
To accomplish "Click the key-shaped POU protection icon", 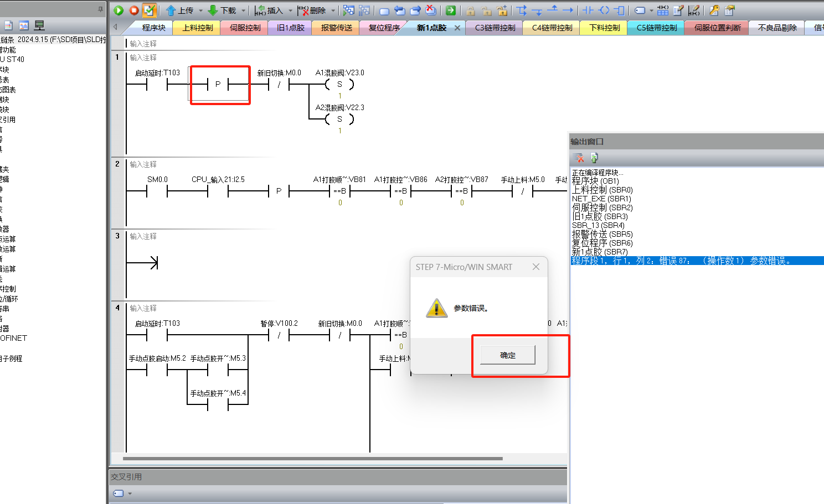I will pyautogui.click(x=714, y=11).
